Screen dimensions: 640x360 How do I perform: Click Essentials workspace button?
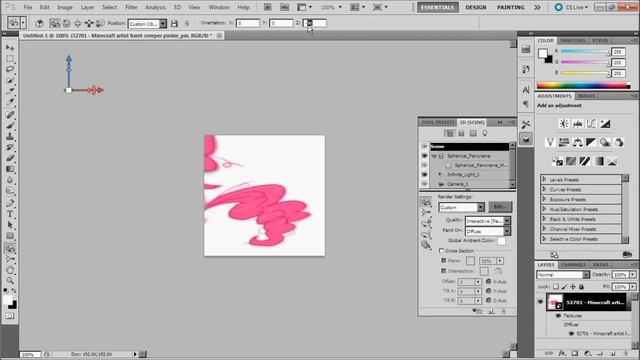point(438,7)
